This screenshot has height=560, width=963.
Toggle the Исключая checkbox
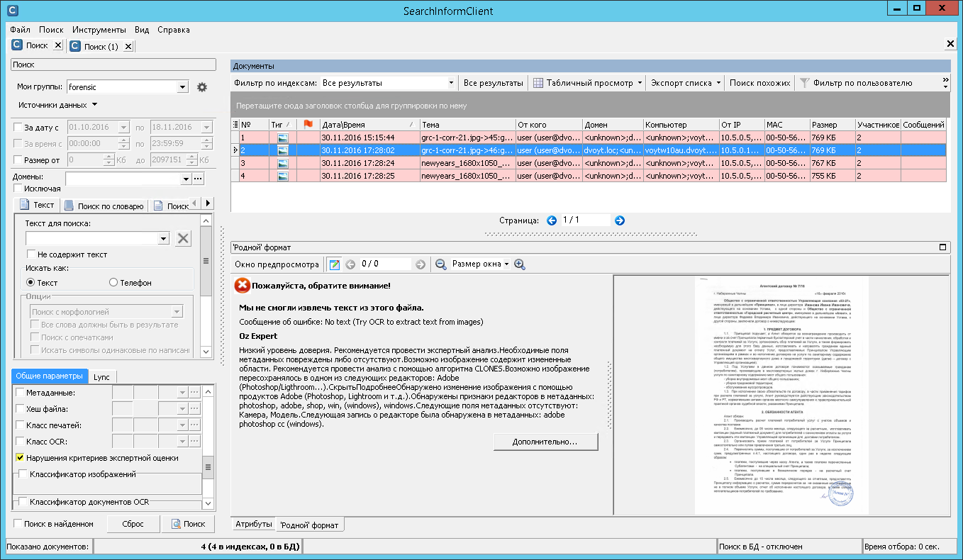tap(18, 189)
